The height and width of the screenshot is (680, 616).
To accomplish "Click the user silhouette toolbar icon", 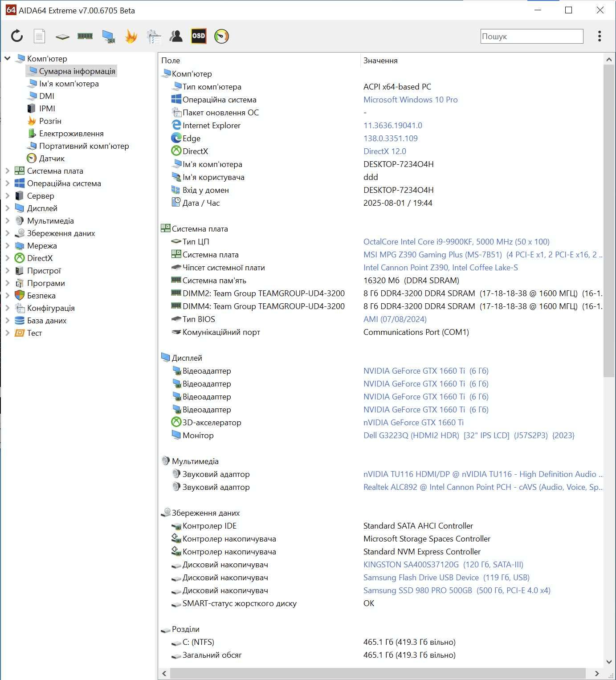I will pos(176,36).
